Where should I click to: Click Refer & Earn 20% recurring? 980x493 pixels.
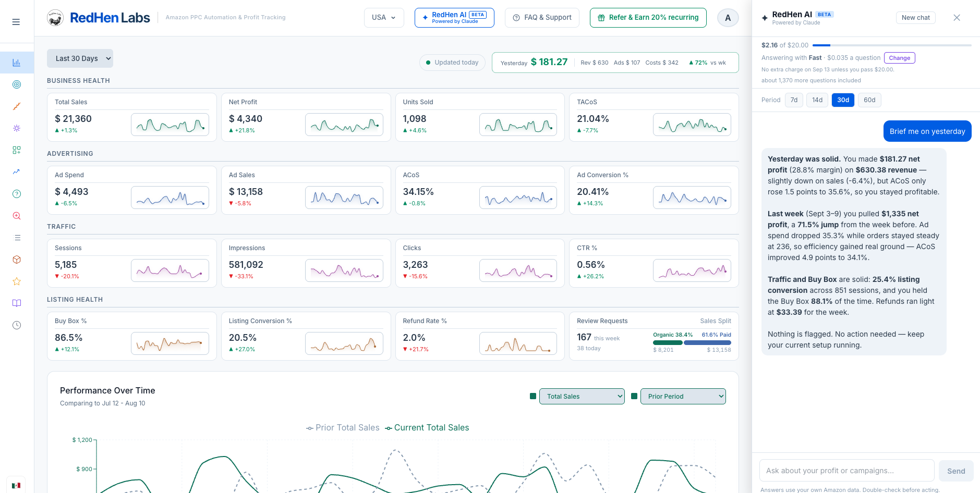point(648,18)
